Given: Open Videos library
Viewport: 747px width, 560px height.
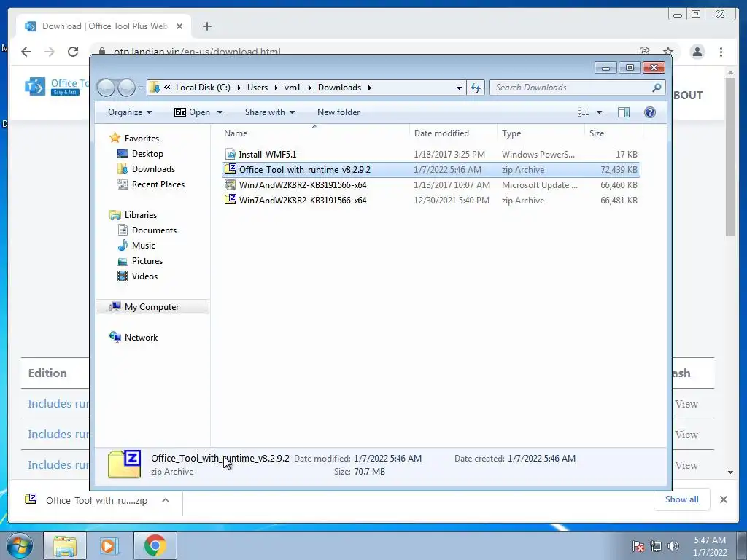Looking at the screenshot, I should point(144,276).
